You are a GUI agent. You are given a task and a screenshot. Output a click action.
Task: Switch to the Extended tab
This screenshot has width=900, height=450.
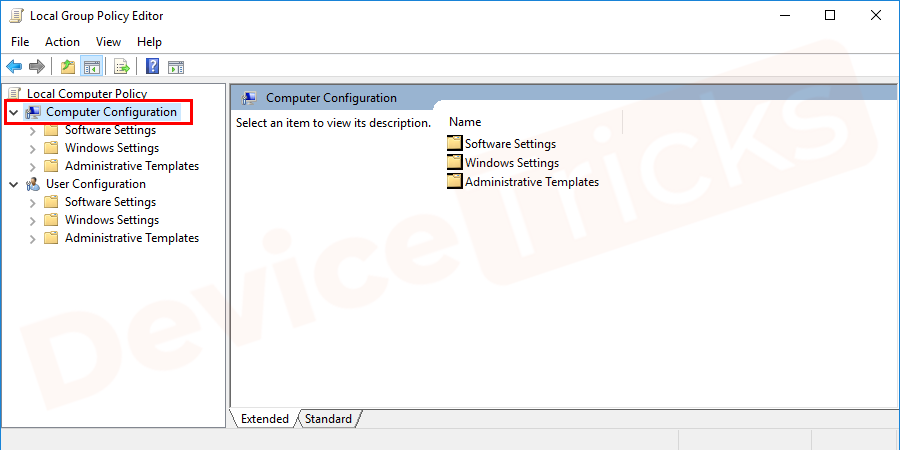265,419
